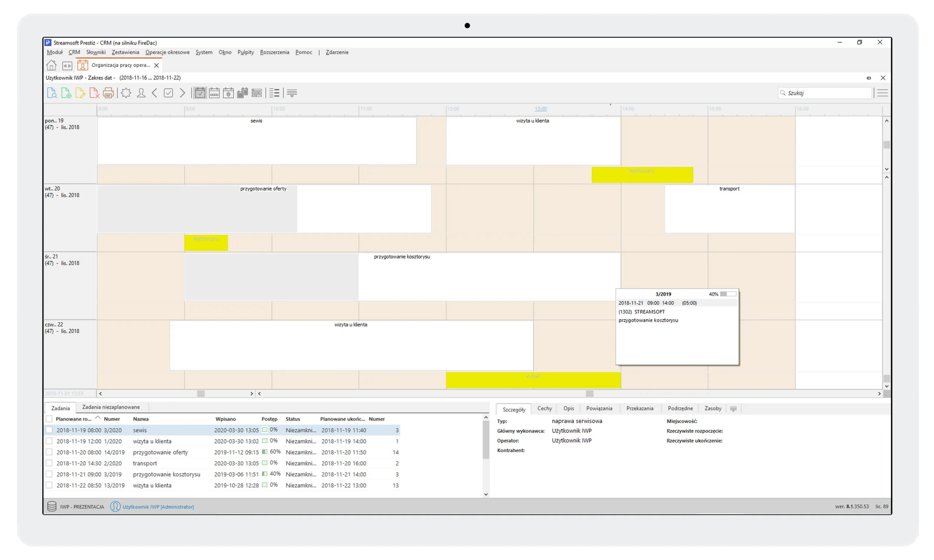The image size is (934, 560).
Task: Open the panel options icon right of Zasoby tab
Action: [733, 408]
